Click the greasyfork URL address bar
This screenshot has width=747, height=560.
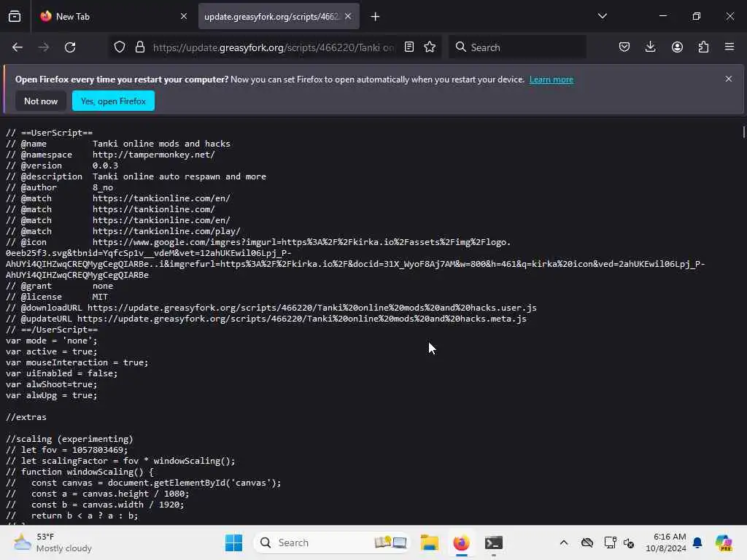pyautogui.click(x=274, y=47)
